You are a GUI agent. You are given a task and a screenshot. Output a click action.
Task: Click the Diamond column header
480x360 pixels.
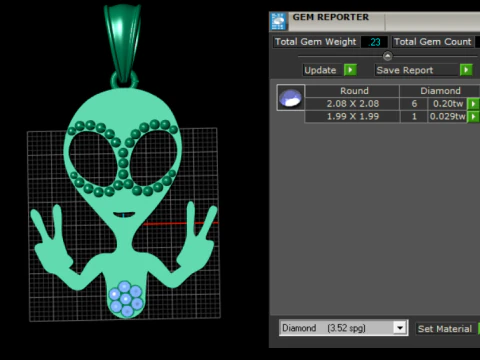440,91
